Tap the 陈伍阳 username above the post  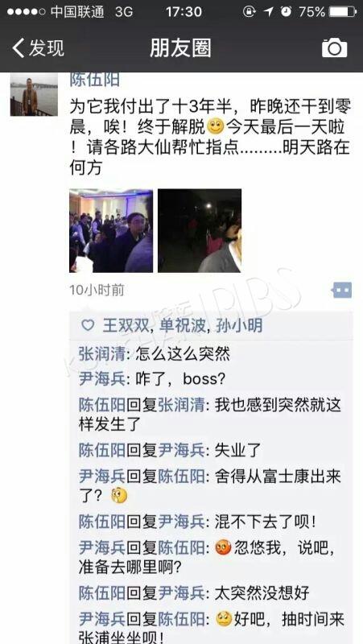(x=94, y=80)
